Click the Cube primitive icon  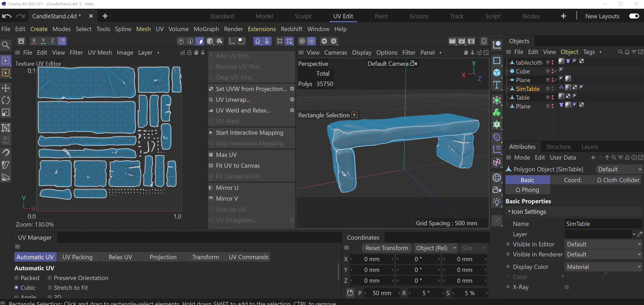point(496,72)
